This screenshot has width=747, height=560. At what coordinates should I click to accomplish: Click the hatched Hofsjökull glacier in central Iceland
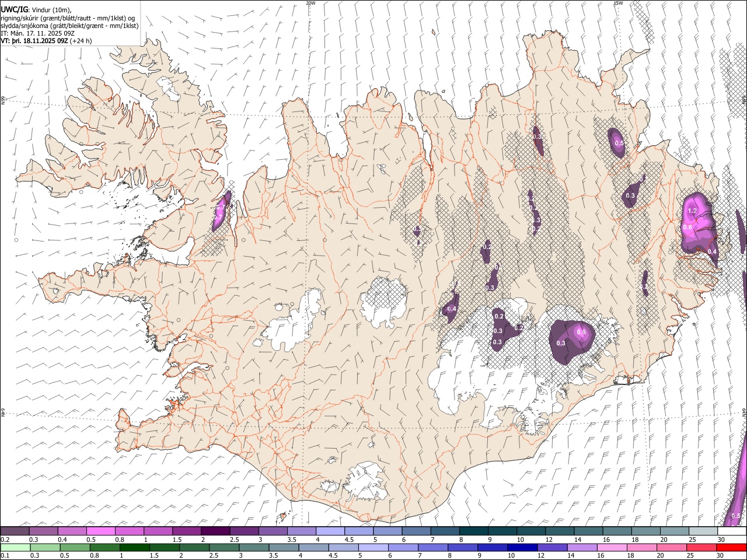point(383,302)
